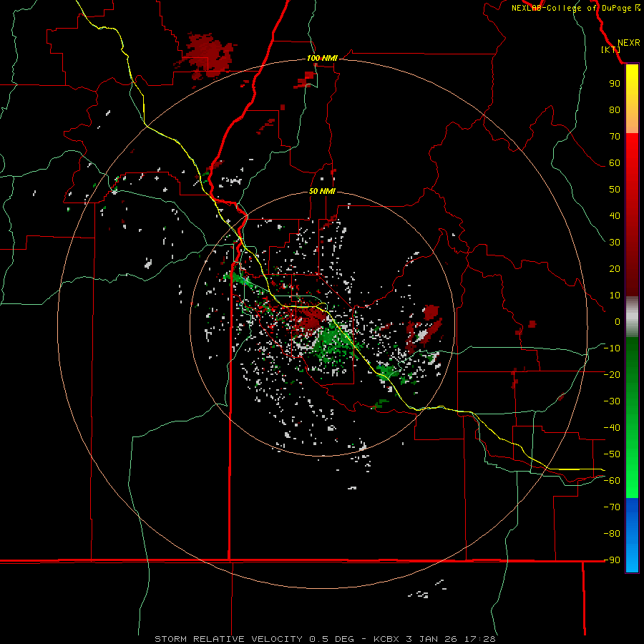Click the -10 label on the velocity scale
Image resolution: width=644 pixels, height=644 pixels.
click(612, 348)
